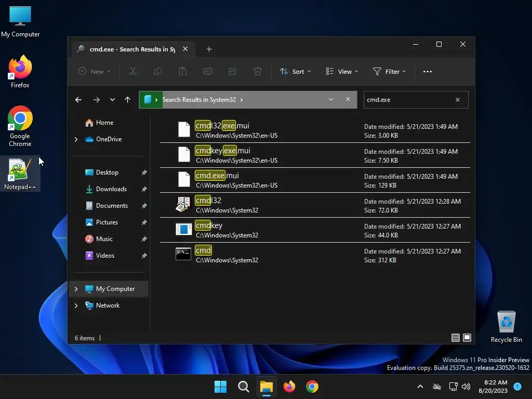Close the cmd.exe search results tab

[x=185, y=49]
